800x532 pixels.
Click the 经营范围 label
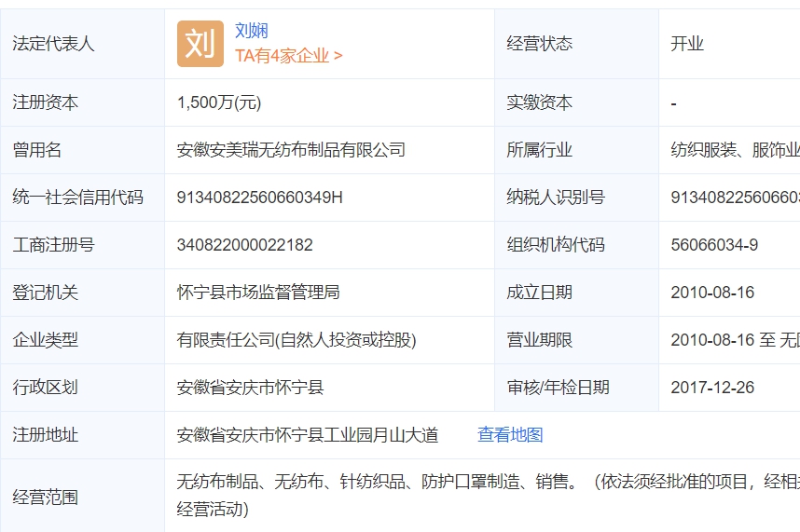point(46,497)
